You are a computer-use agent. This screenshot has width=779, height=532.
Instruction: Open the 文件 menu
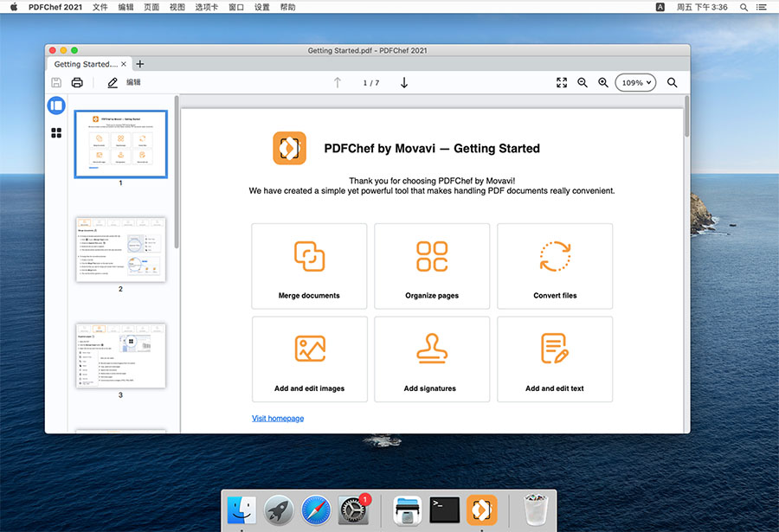[x=100, y=7]
